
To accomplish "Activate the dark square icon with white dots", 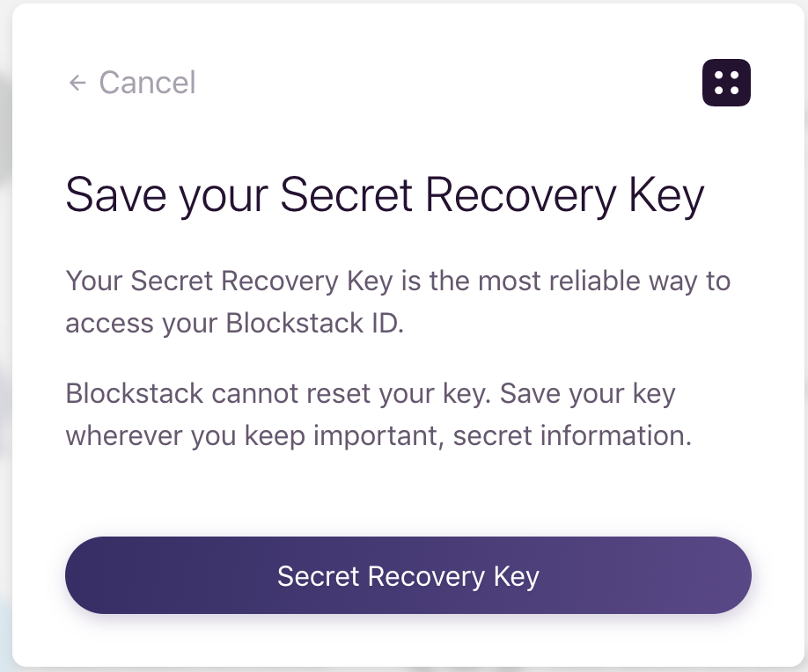I will point(725,82).
